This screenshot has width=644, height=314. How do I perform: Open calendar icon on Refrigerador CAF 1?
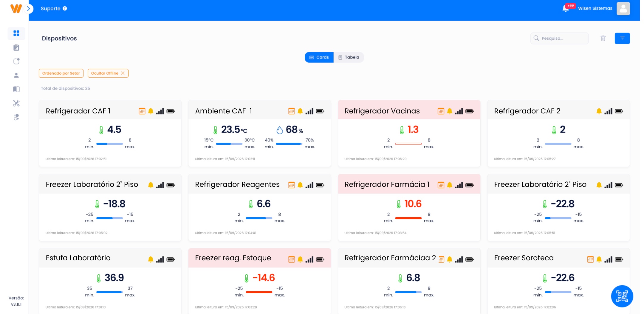coord(142,111)
